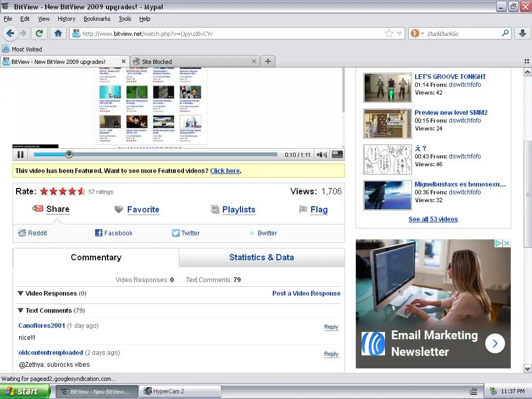Click Post a Video Response link
532x399 pixels.
tap(306, 293)
